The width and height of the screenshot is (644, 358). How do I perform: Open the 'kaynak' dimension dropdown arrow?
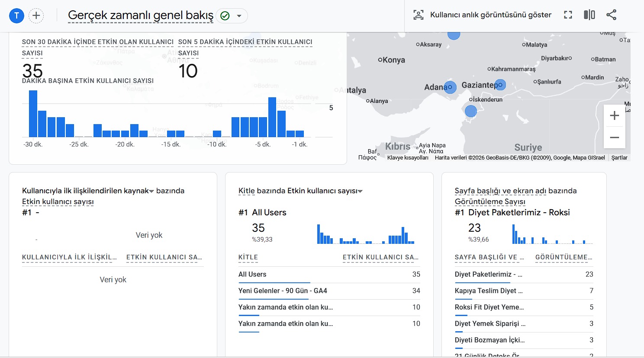click(151, 191)
